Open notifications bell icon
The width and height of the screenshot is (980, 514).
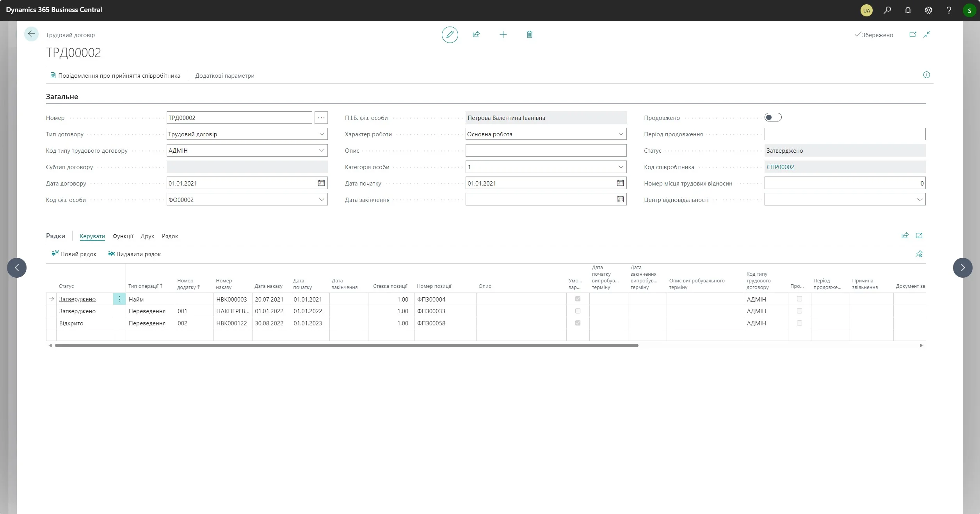click(x=908, y=10)
